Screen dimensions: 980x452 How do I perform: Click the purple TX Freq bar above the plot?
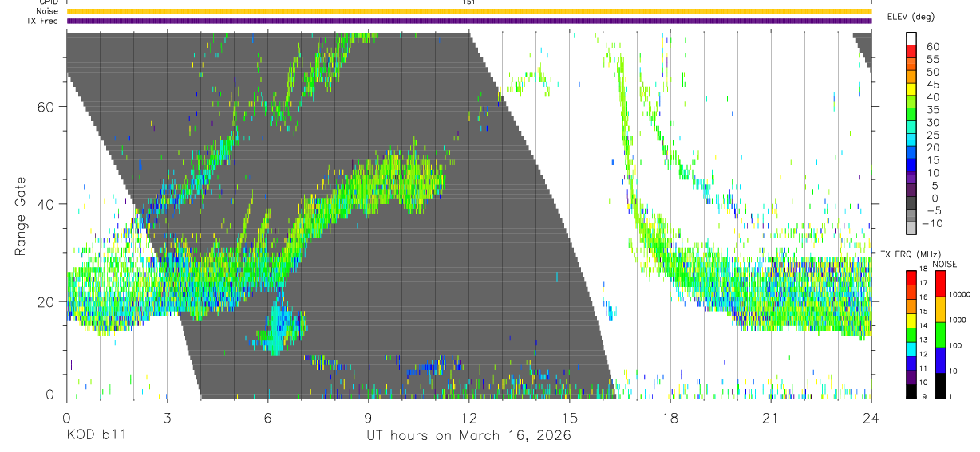pos(468,21)
